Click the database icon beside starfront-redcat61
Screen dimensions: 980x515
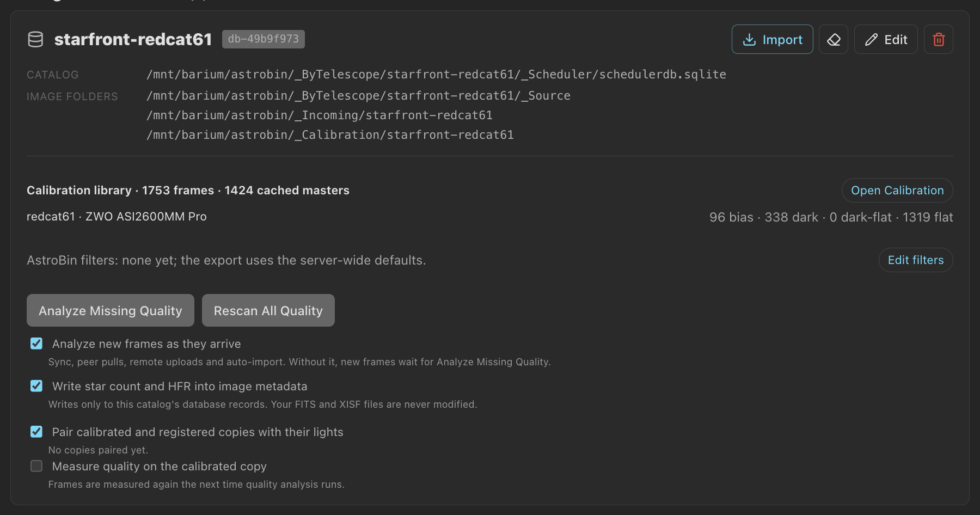tap(35, 39)
